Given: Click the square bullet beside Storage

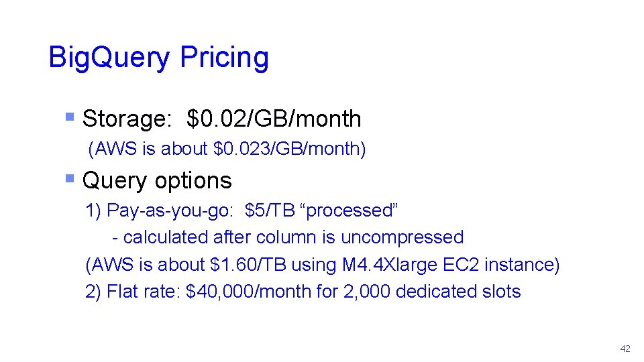Looking at the screenshot, I should coord(70,117).
